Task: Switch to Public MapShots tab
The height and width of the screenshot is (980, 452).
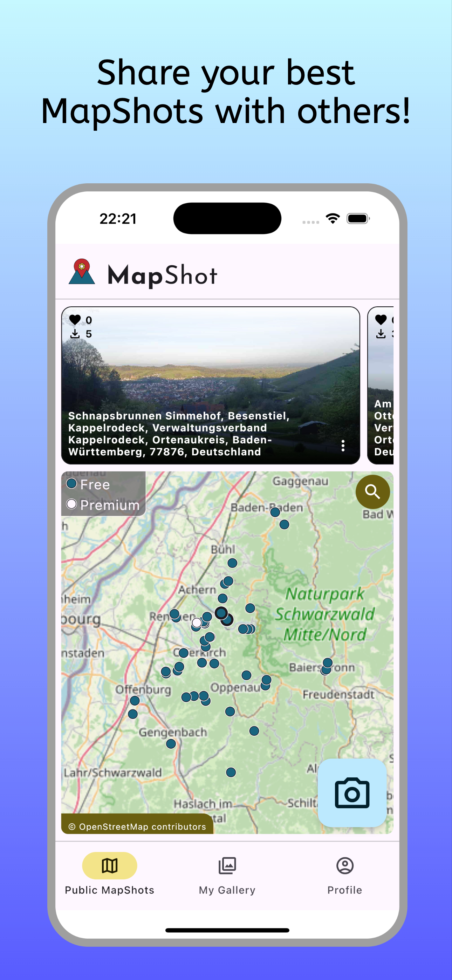Action: [110, 873]
